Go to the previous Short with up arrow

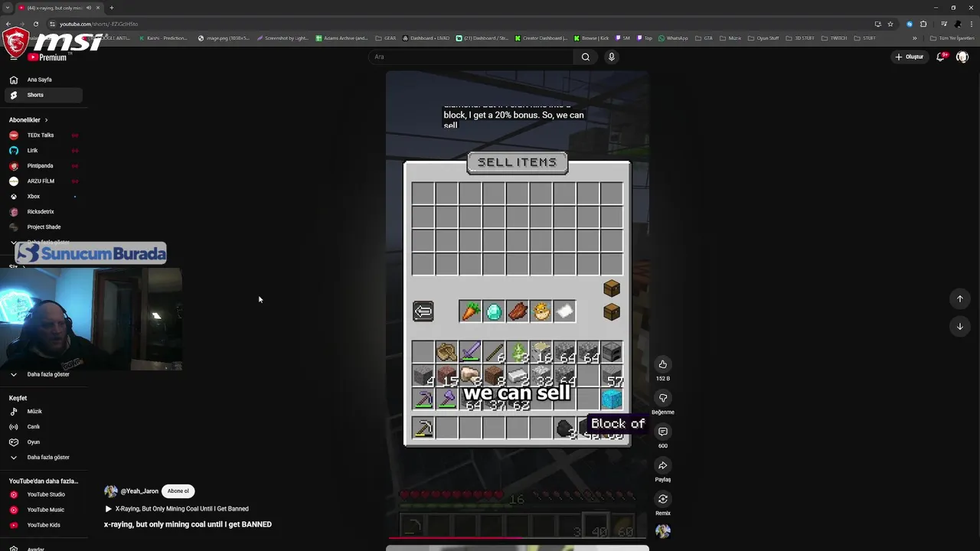[x=959, y=299]
